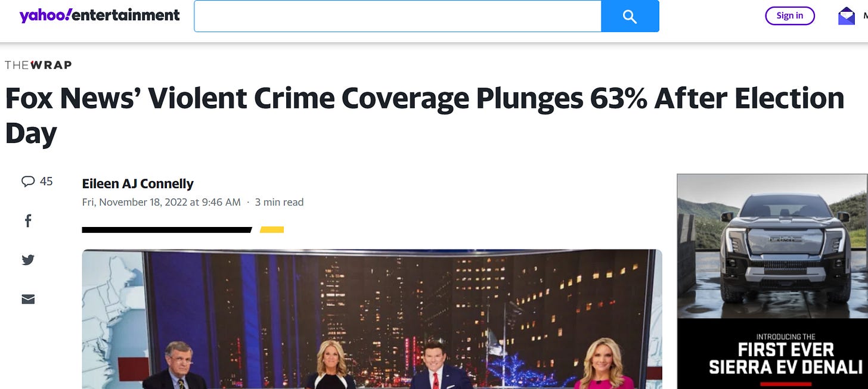Click the article headline about Fox News
This screenshot has height=389, width=868.
424,116
